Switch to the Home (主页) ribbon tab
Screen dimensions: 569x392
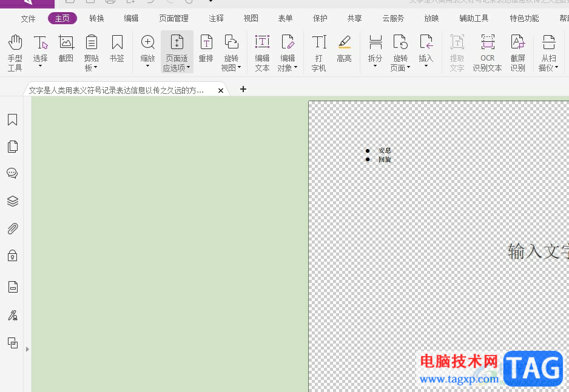62,18
